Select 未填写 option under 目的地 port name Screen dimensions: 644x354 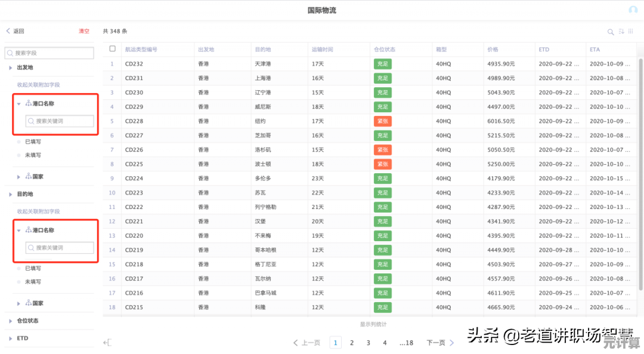tap(33, 282)
